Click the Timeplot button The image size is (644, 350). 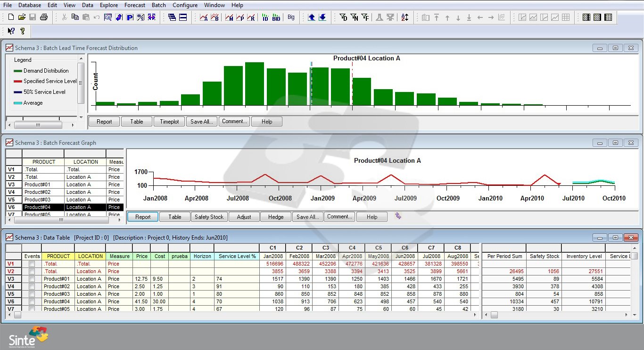point(169,122)
